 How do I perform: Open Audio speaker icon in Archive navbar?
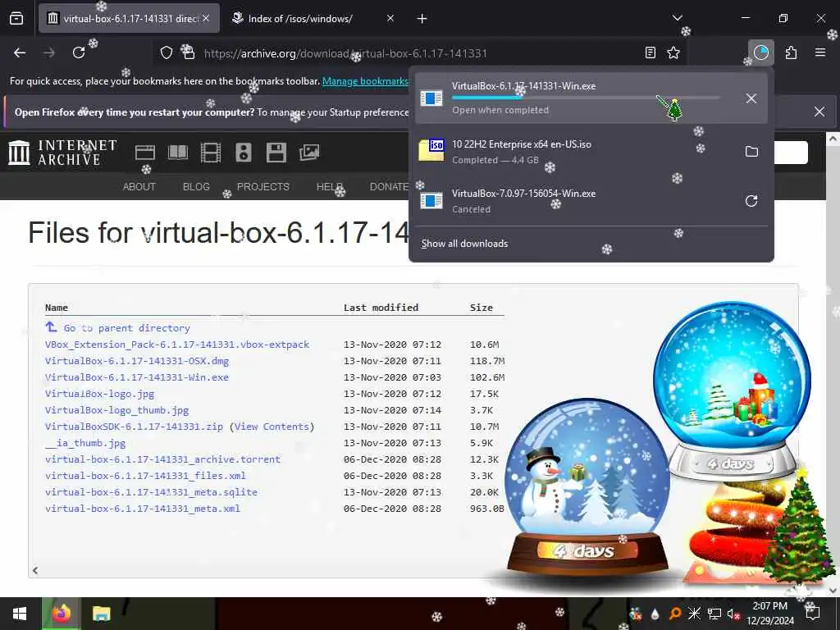pos(243,153)
